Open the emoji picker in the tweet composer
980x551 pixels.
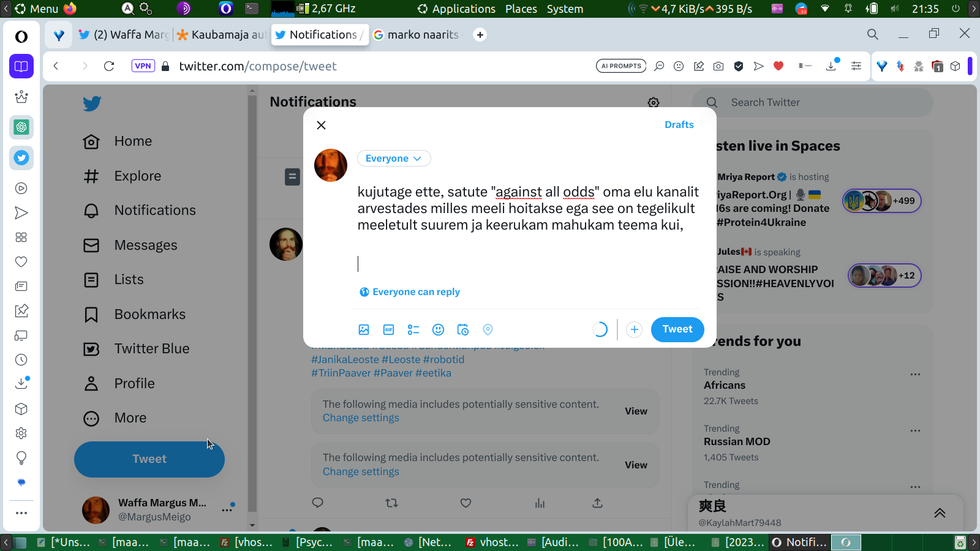[438, 329]
